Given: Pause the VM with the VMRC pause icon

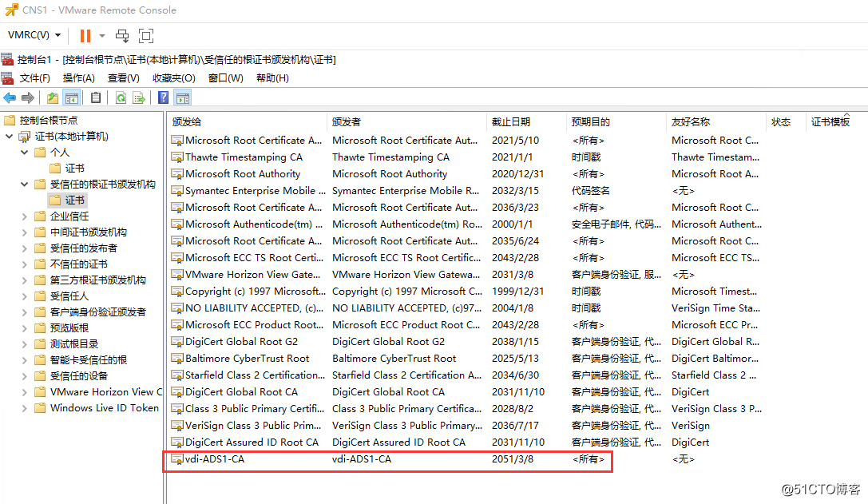Looking at the screenshot, I should [x=85, y=36].
